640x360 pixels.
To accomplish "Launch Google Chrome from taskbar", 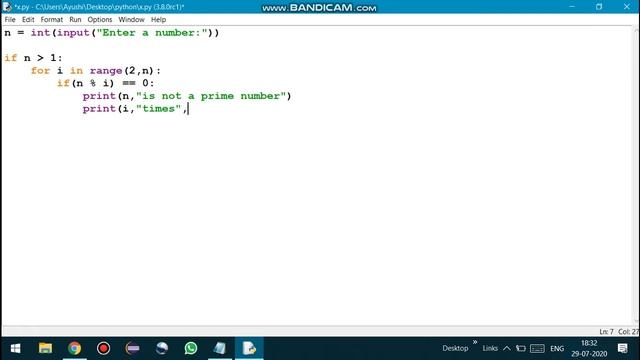I will (74, 348).
